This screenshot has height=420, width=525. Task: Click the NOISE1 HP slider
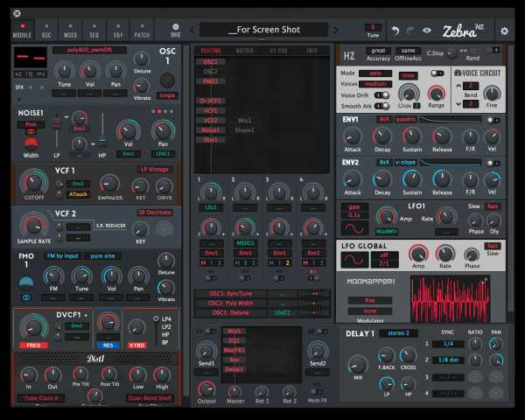click(x=102, y=130)
